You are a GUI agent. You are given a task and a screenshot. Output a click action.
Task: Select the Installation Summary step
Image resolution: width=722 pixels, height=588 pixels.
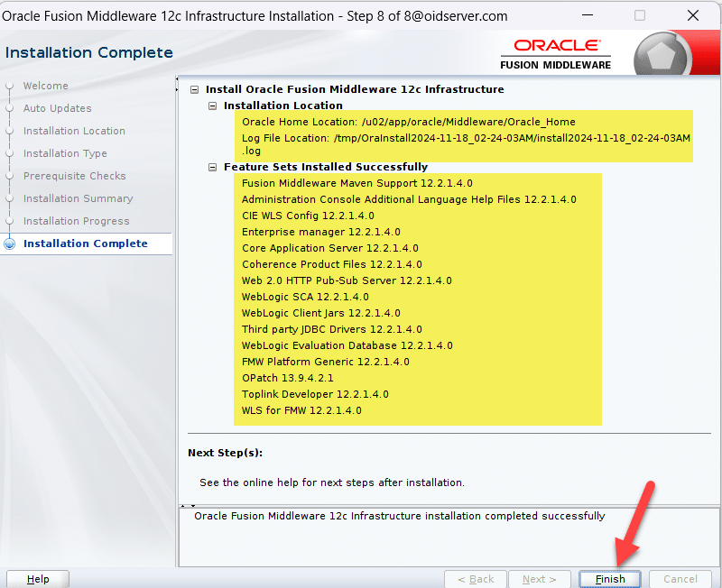(x=78, y=198)
